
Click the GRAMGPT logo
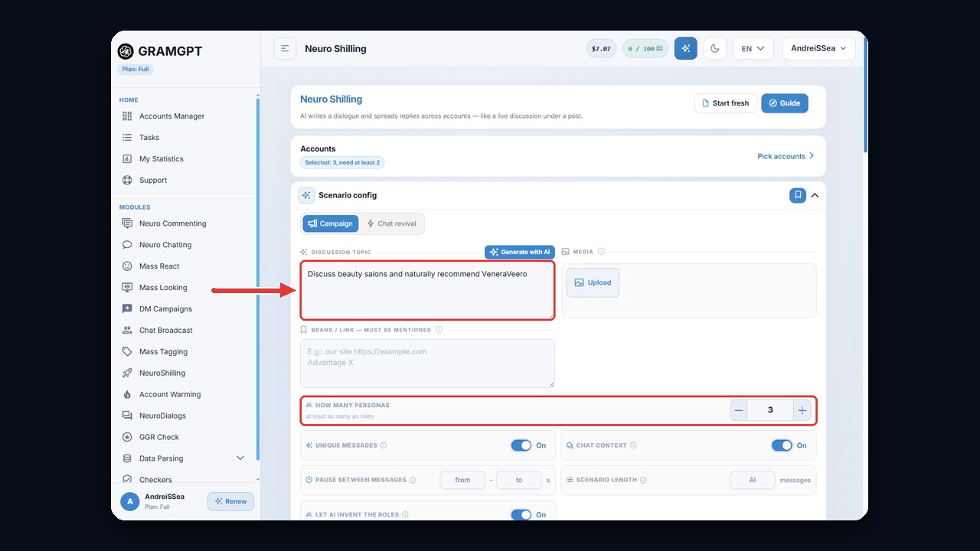[x=160, y=51]
